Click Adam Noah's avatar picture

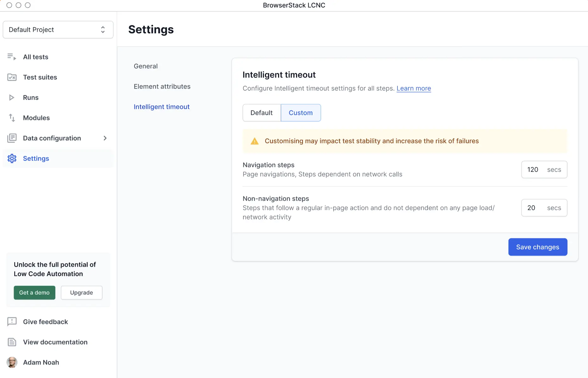tap(12, 362)
